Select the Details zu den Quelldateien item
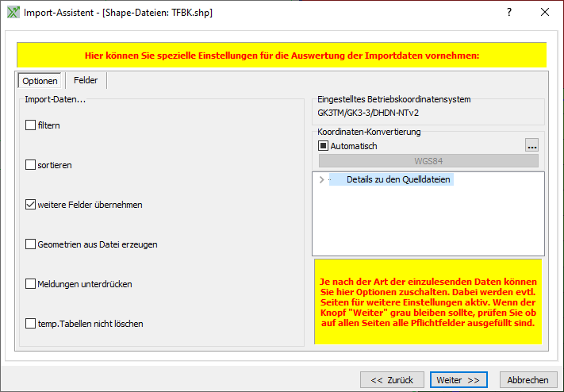The width and height of the screenshot is (564, 392). (397, 180)
